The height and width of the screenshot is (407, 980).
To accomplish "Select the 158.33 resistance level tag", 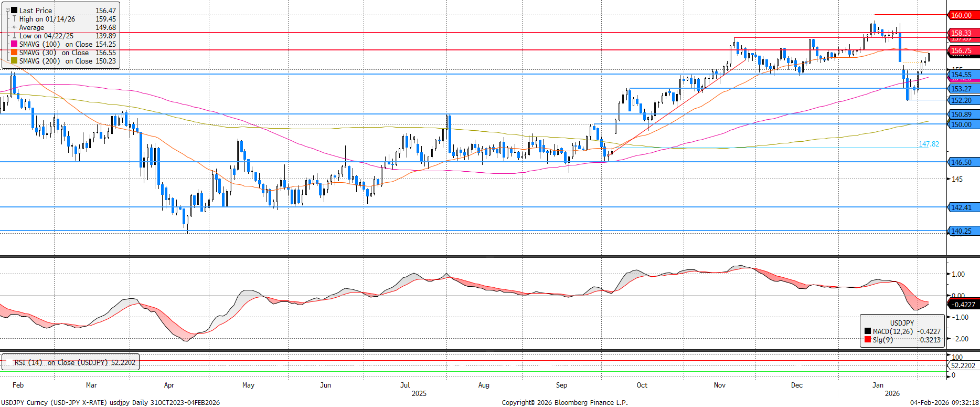I will pyautogui.click(x=963, y=33).
